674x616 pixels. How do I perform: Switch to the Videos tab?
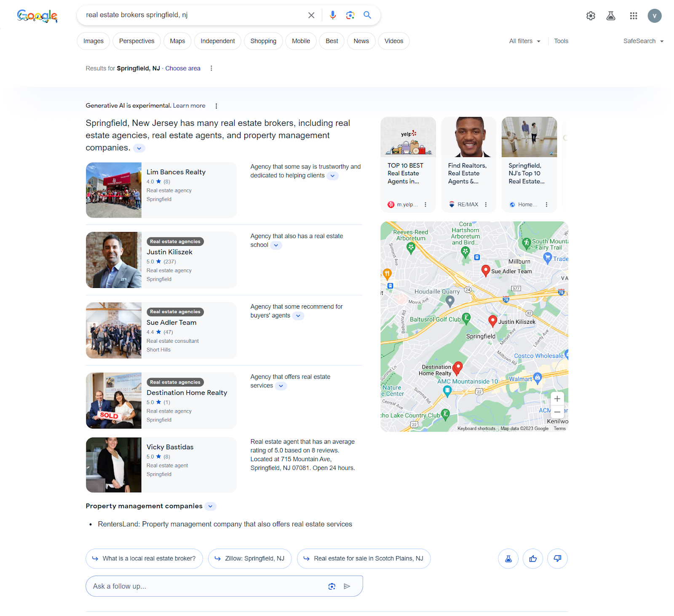pos(394,41)
